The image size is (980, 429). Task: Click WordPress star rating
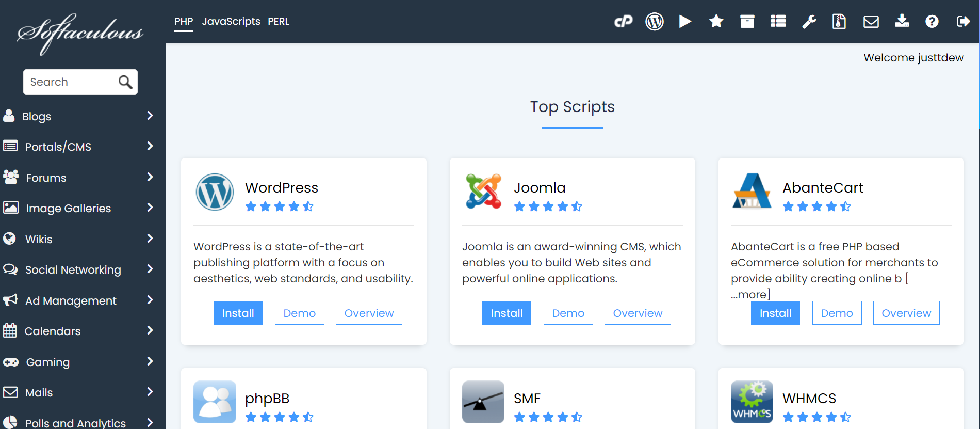click(280, 206)
